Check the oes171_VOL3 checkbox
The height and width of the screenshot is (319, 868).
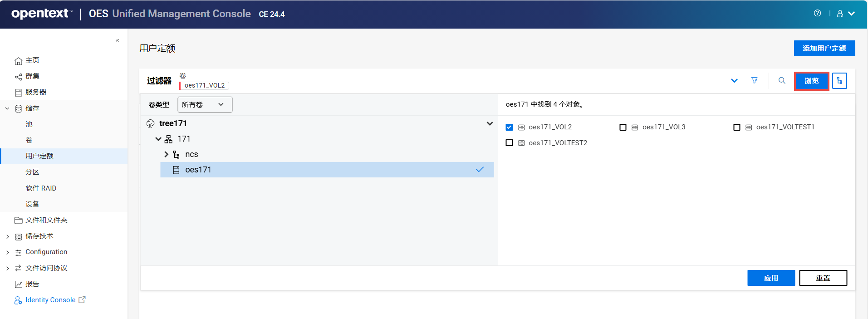(623, 127)
